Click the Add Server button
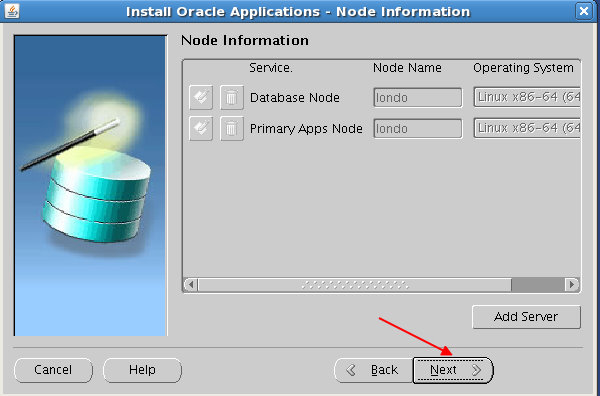 (526, 317)
